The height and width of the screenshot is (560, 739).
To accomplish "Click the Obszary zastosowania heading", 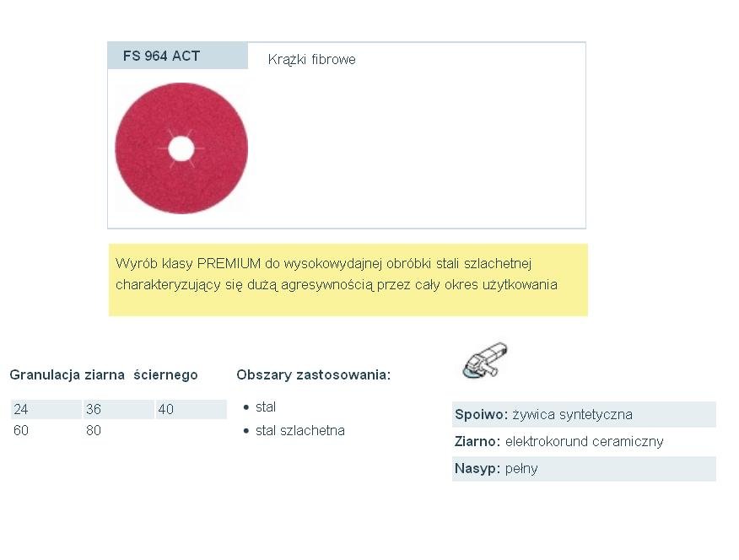I will point(314,375).
